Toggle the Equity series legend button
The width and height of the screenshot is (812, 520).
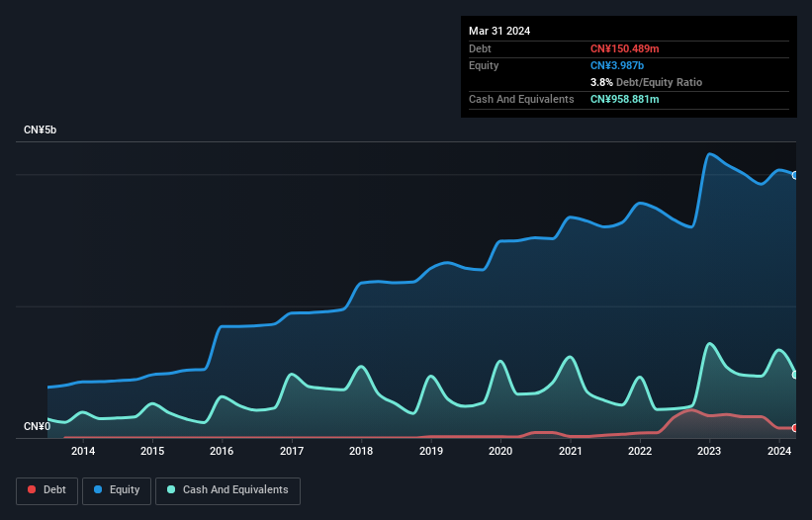[x=117, y=490]
